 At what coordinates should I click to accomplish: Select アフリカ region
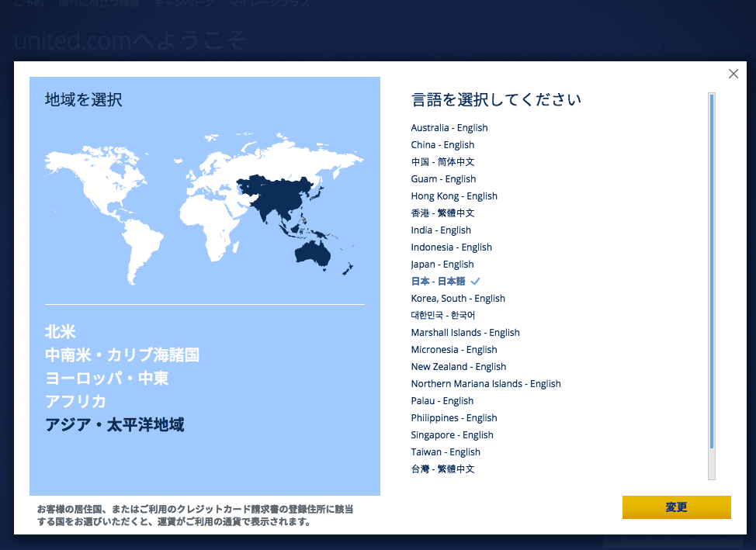[75, 402]
